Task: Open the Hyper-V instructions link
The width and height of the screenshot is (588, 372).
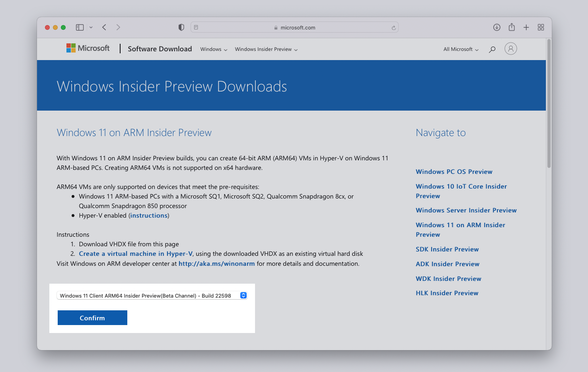Action: point(149,216)
